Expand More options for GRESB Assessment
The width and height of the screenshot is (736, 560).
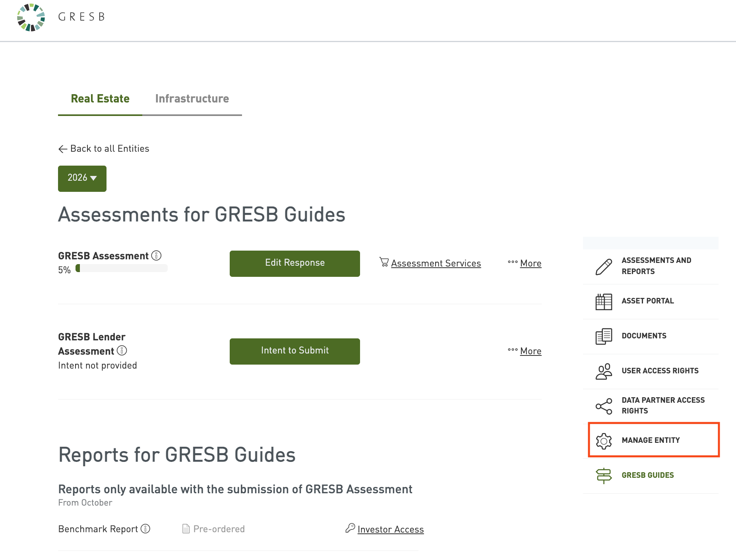click(525, 263)
